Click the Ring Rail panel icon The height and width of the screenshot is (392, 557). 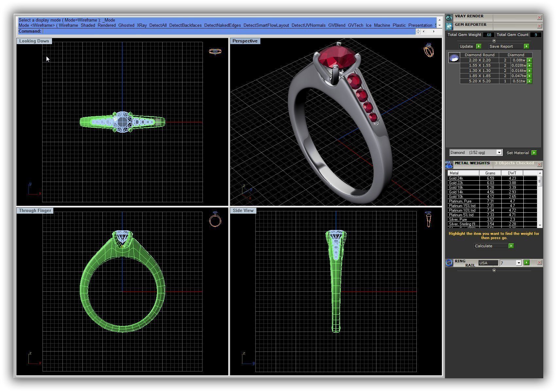click(449, 263)
